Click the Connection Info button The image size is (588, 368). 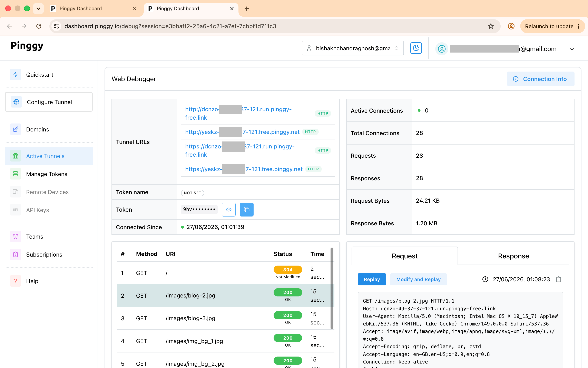tap(541, 79)
